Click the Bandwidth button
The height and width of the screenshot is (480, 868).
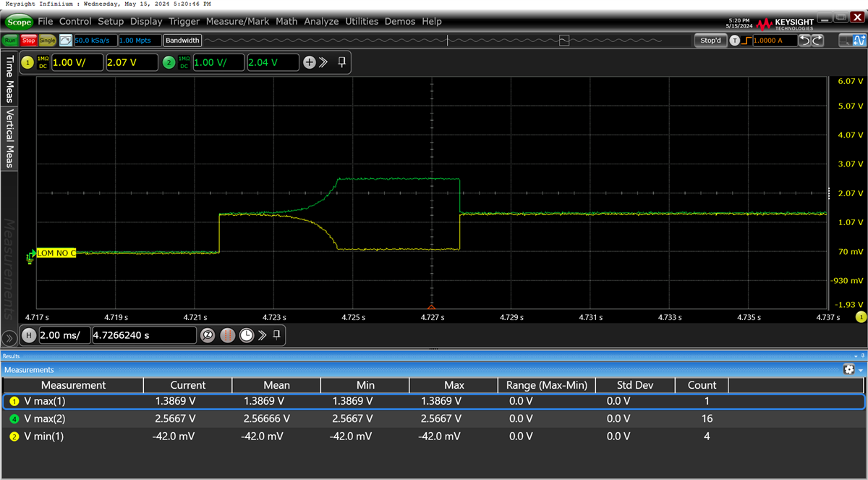tap(182, 41)
